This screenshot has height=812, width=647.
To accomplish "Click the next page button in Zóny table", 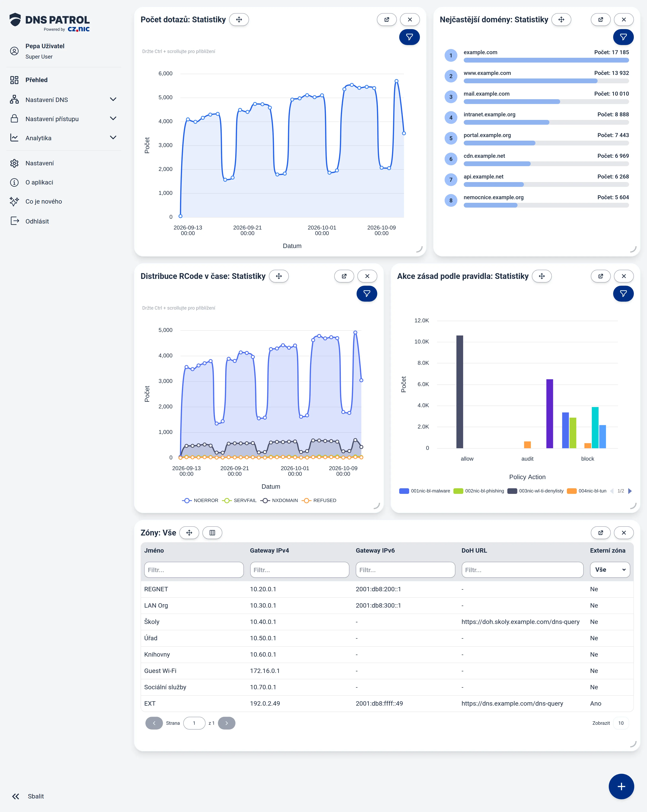I will (226, 723).
